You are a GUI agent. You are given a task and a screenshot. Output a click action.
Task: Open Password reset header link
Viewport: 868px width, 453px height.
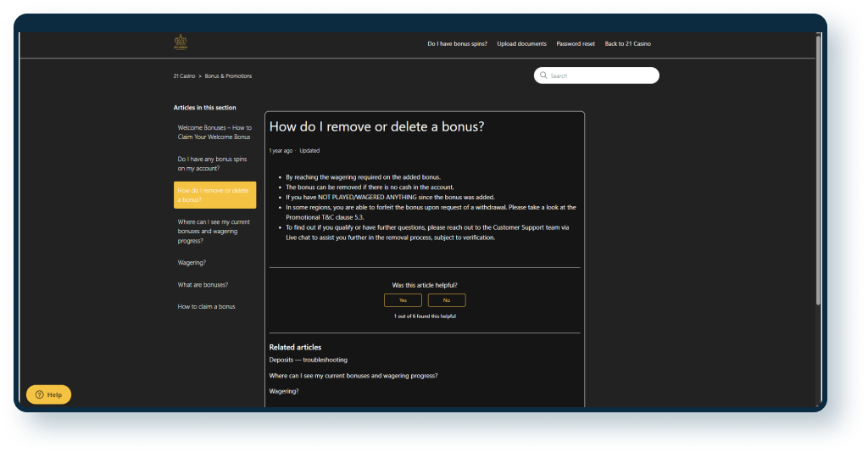pyautogui.click(x=576, y=44)
